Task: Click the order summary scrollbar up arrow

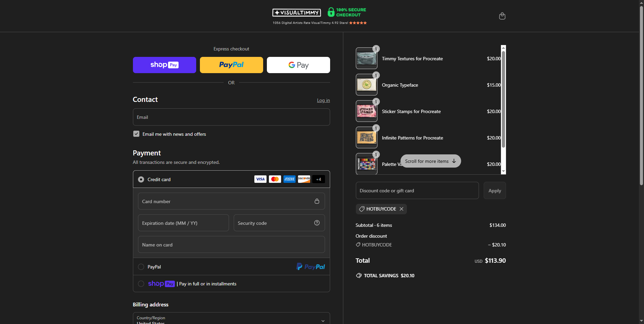Action: (x=503, y=48)
